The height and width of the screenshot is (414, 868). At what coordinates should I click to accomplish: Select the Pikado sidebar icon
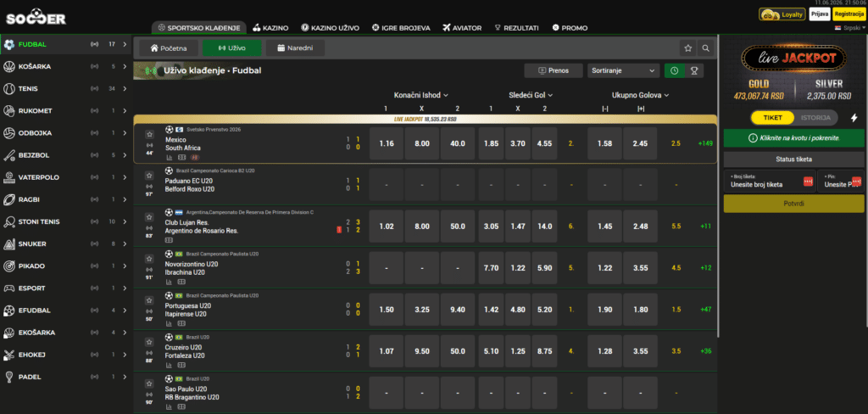click(8, 266)
